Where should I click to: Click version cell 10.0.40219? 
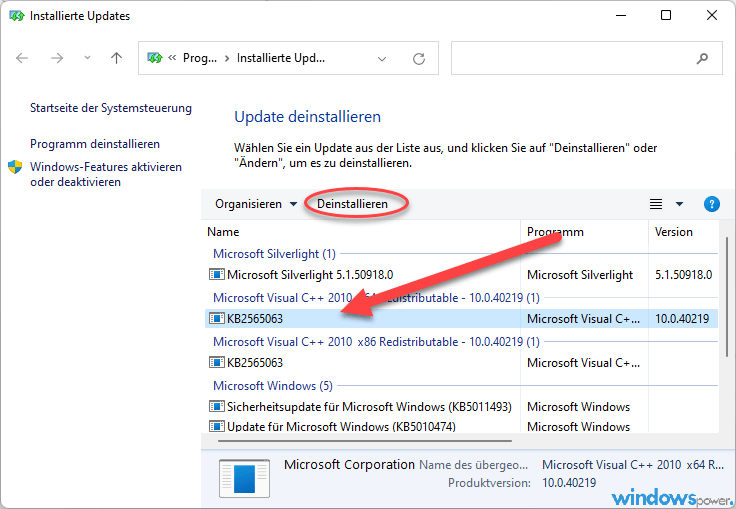682,319
